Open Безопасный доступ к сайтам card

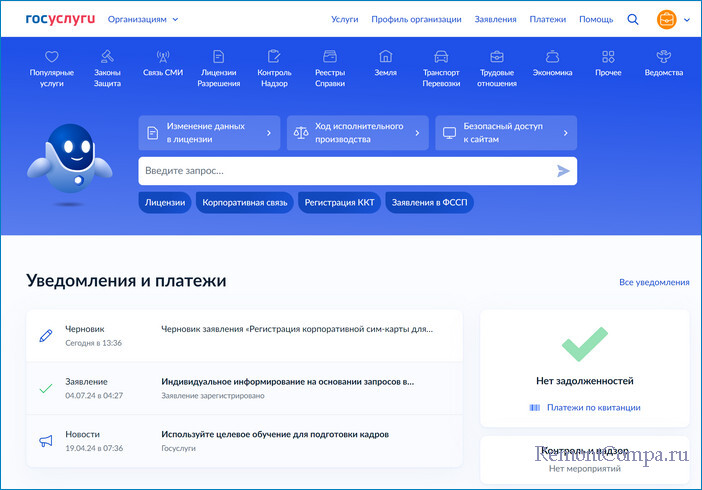pyautogui.click(x=505, y=132)
